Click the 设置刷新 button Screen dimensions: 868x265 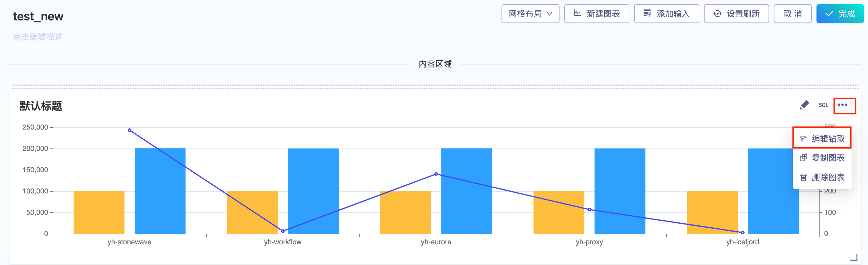click(x=736, y=14)
